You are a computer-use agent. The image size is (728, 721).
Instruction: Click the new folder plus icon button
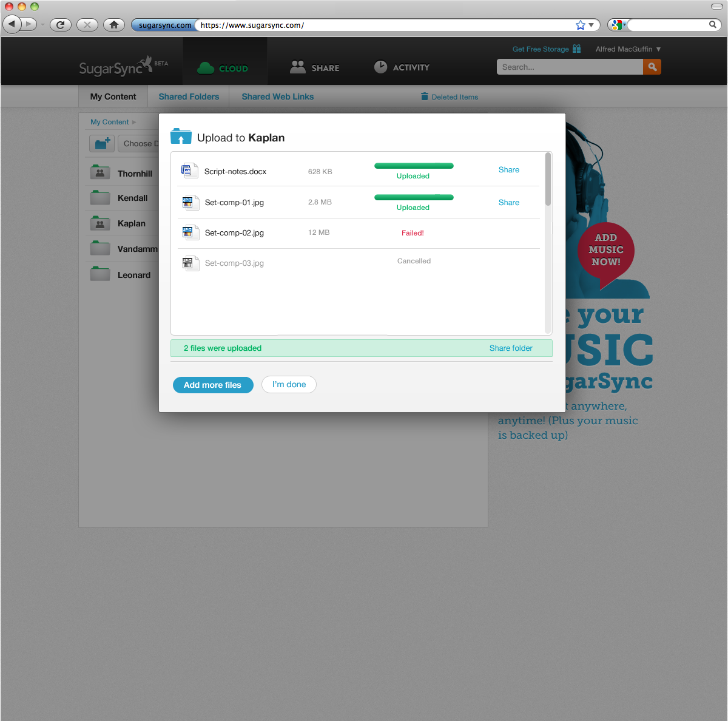[x=102, y=144]
